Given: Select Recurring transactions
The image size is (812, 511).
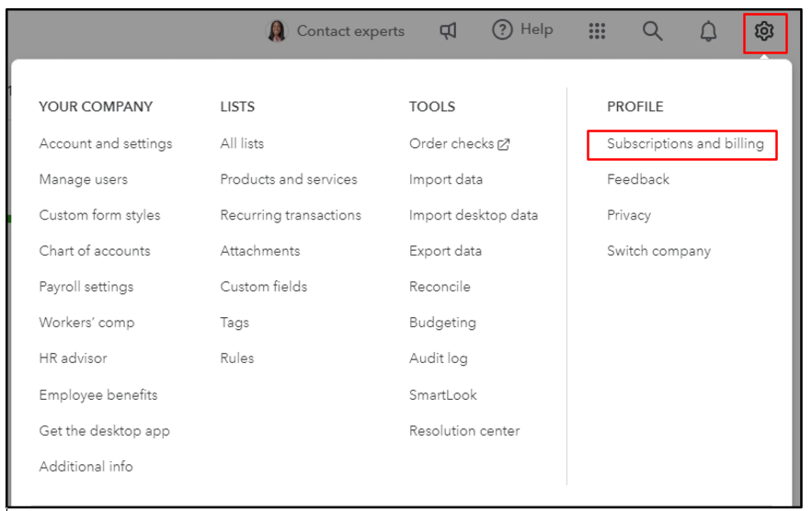Looking at the screenshot, I should click(291, 215).
